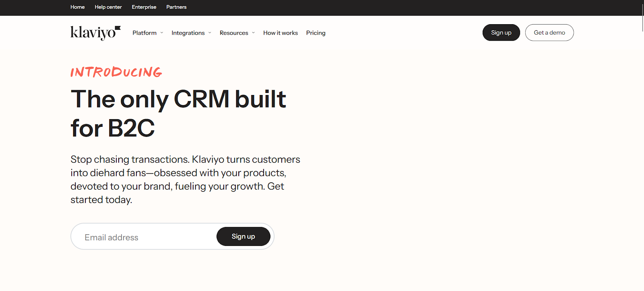Image resolution: width=644 pixels, height=291 pixels.
Task: Visit the Partners link
Action: tap(176, 7)
